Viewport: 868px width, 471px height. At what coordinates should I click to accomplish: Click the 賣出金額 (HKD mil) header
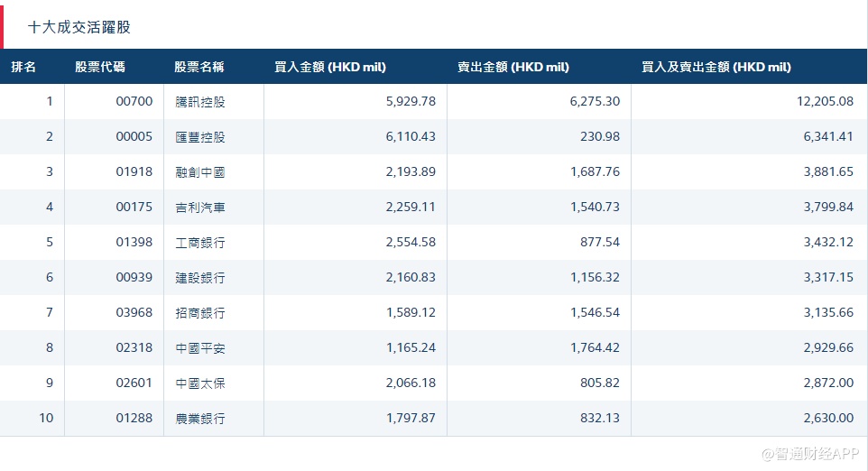coord(512,67)
